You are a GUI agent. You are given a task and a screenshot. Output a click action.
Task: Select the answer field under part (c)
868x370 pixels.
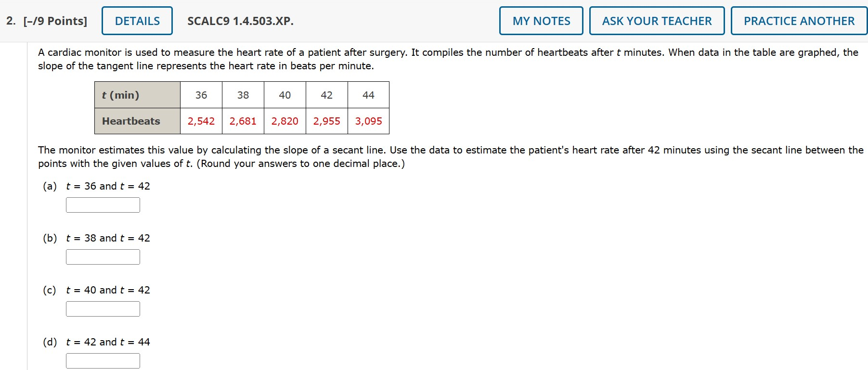coord(102,308)
